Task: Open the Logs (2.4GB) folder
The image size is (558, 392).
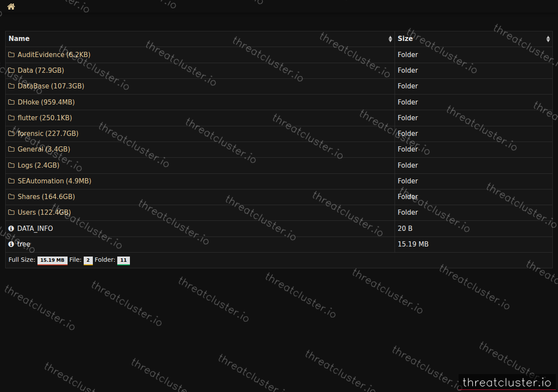Action: click(38, 166)
